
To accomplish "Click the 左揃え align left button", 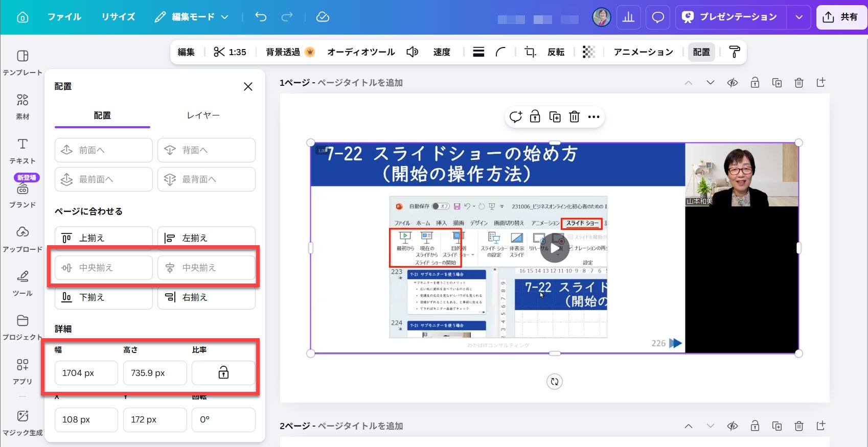I will pos(206,238).
